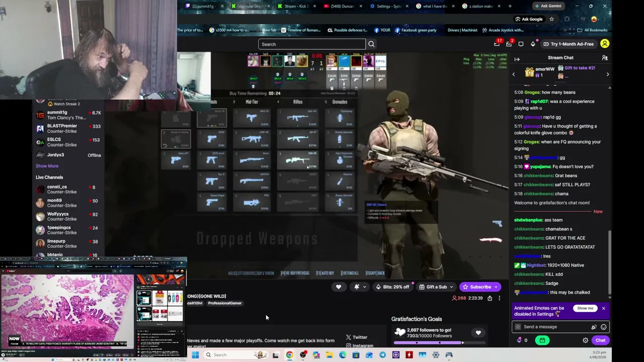Dismiss the Animated Emotes notice
644x362 pixels.
[603, 308]
